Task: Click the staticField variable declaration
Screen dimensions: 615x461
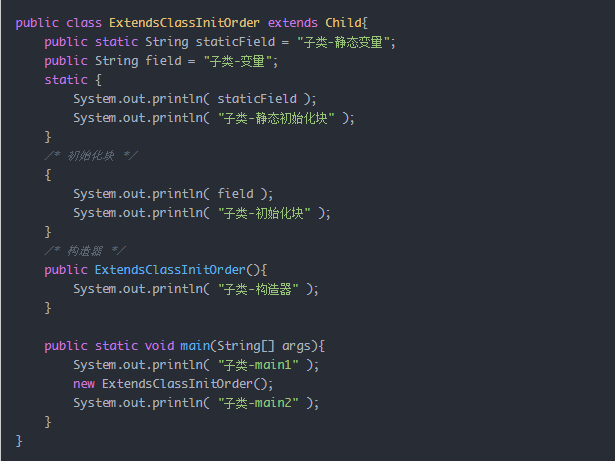Action: click(x=235, y=42)
